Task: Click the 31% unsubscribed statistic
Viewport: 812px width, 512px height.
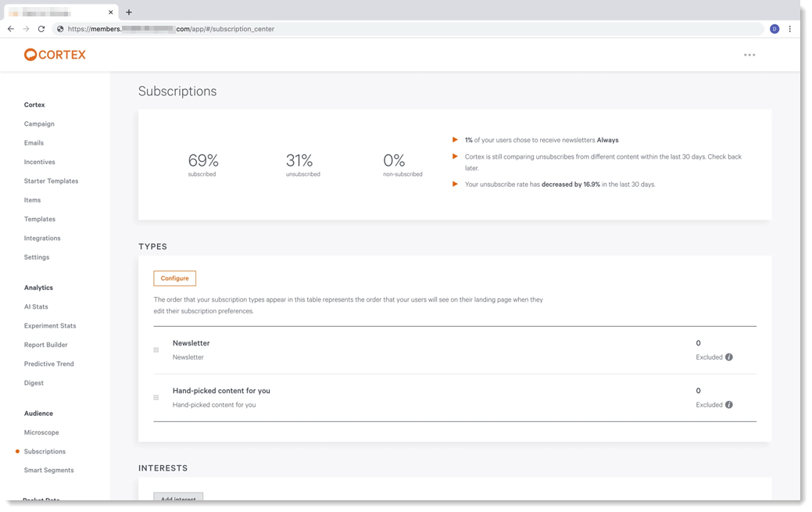Action: tap(303, 165)
